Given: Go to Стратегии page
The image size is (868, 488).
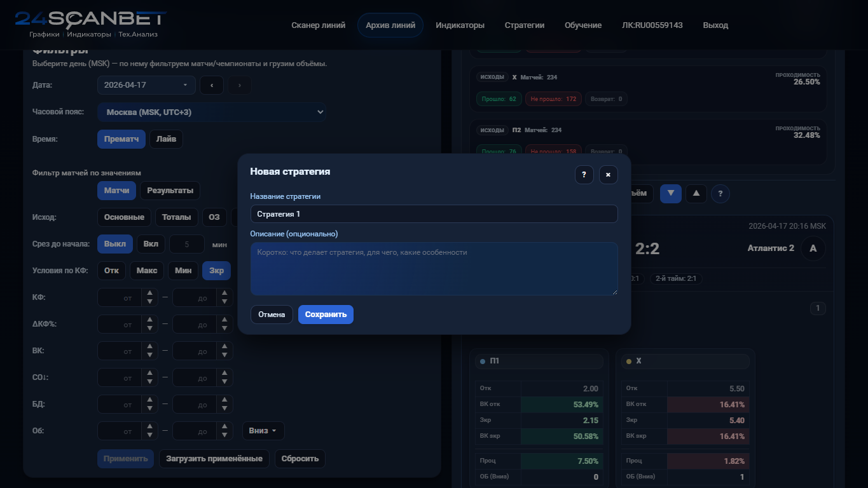Looking at the screenshot, I should point(525,25).
